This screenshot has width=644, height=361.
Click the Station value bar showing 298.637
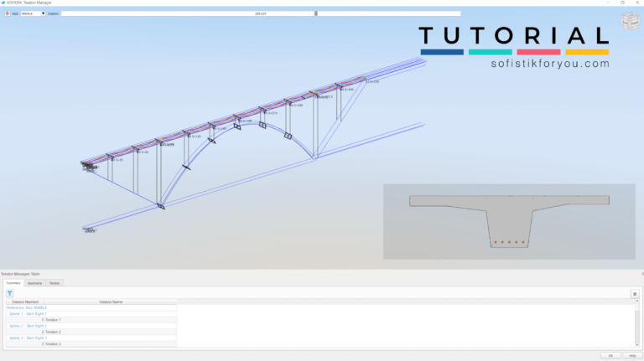(261, 13)
